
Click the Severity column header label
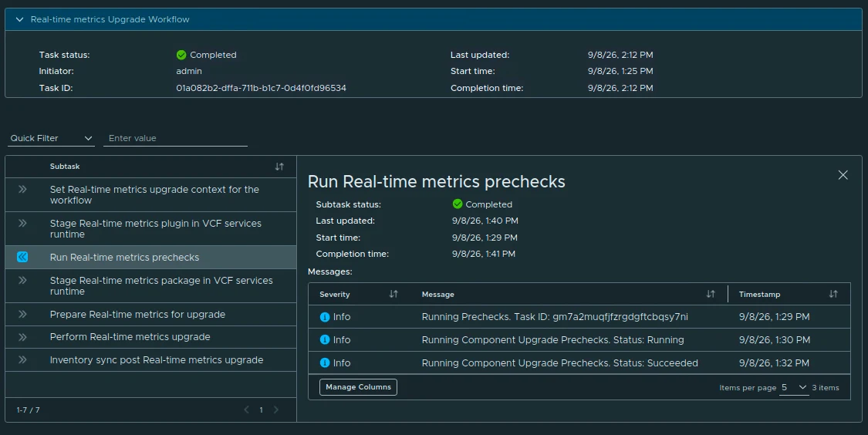(x=334, y=295)
